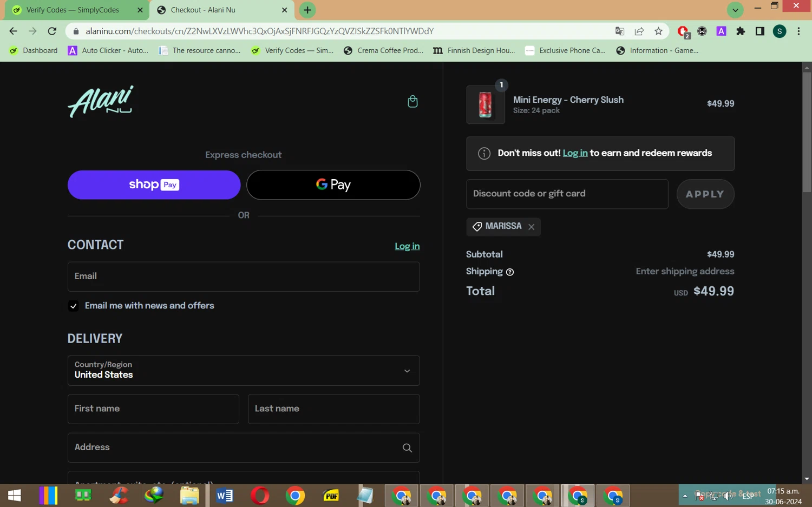The height and width of the screenshot is (507, 812).
Task: Open the Windows Start menu
Action: [14, 495]
